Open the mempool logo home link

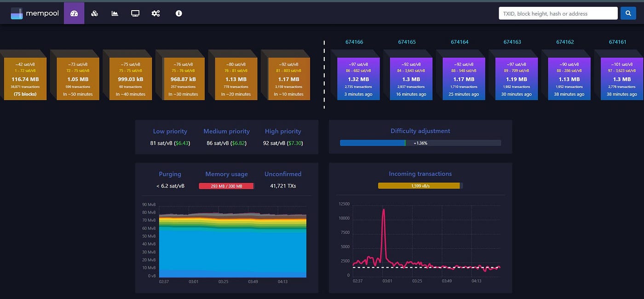point(35,13)
